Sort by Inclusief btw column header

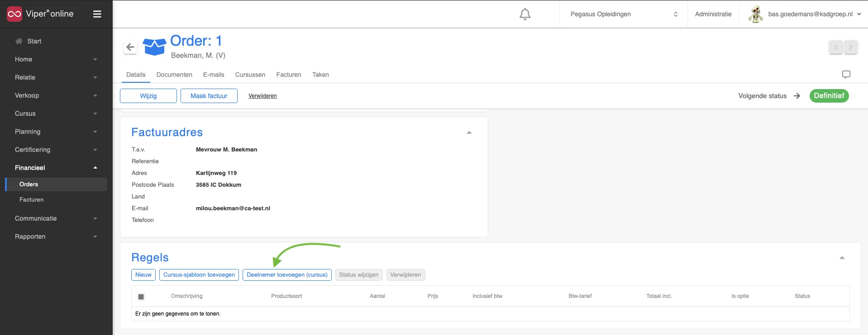[x=487, y=296]
